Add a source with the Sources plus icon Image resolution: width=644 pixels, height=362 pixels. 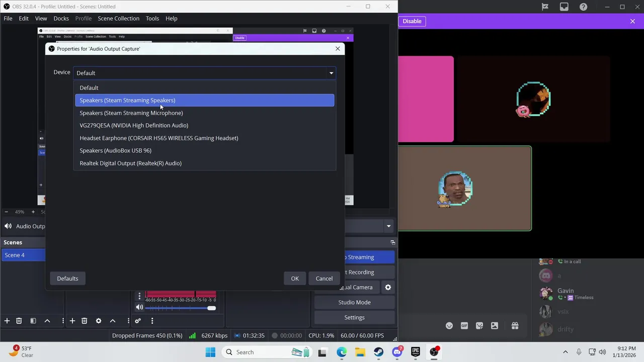(x=72, y=321)
